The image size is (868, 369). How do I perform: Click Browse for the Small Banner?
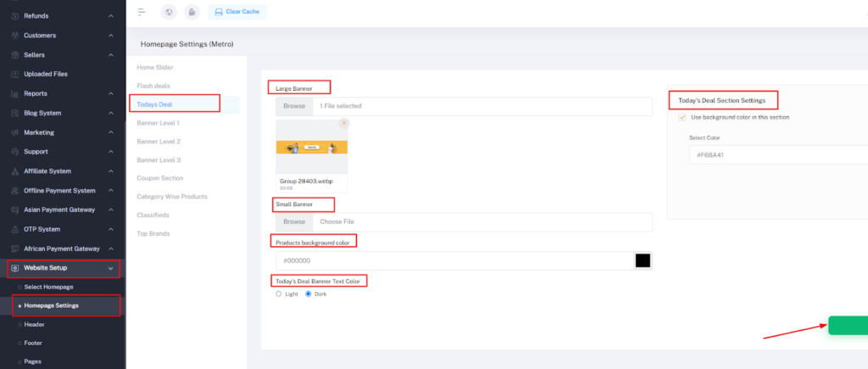pos(294,221)
